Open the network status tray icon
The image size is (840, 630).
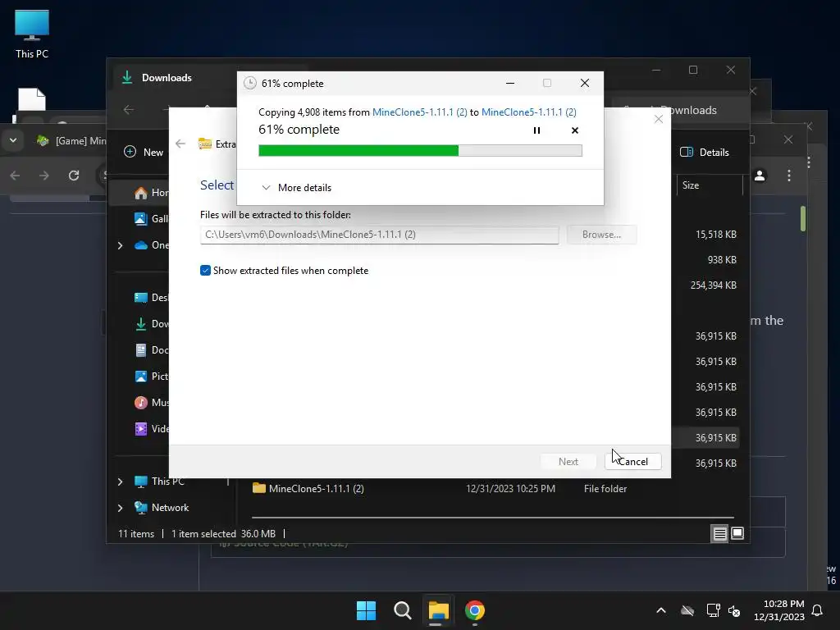[x=713, y=610]
